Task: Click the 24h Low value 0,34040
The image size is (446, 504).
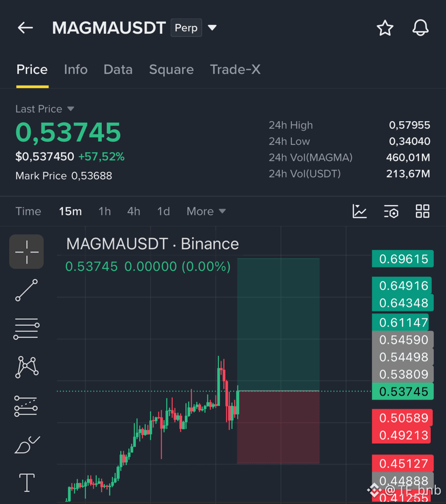Action: [x=409, y=141]
